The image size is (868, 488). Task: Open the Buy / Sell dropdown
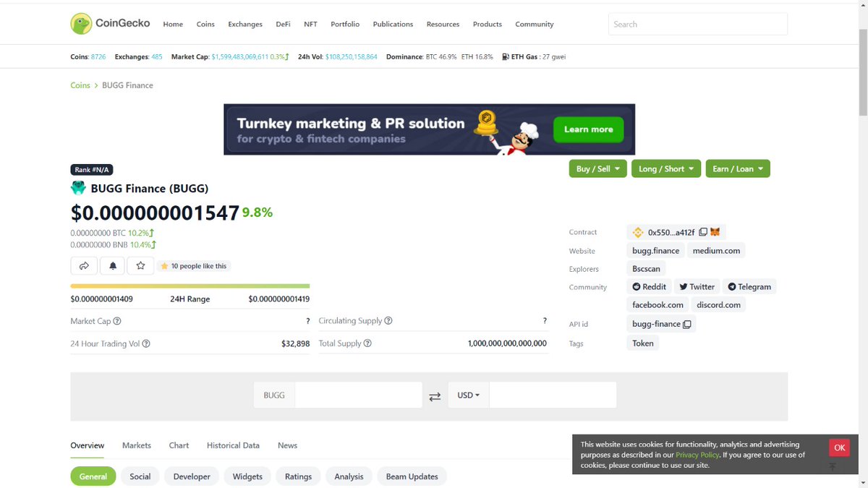pyautogui.click(x=598, y=168)
